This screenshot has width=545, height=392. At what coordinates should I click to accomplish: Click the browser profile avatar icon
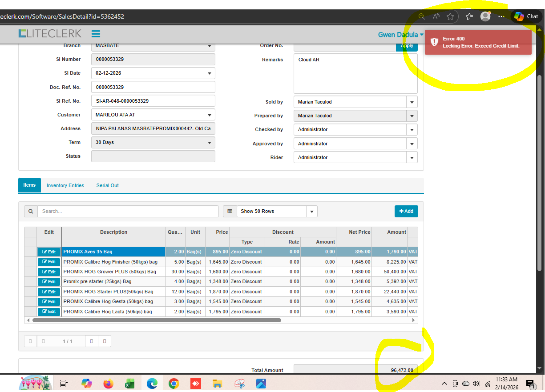pos(485,16)
